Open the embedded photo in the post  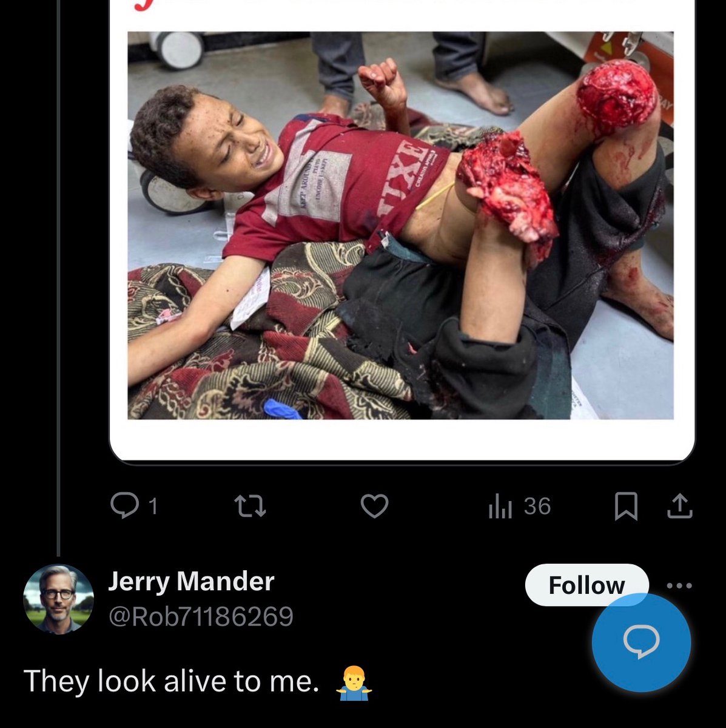coord(400,225)
